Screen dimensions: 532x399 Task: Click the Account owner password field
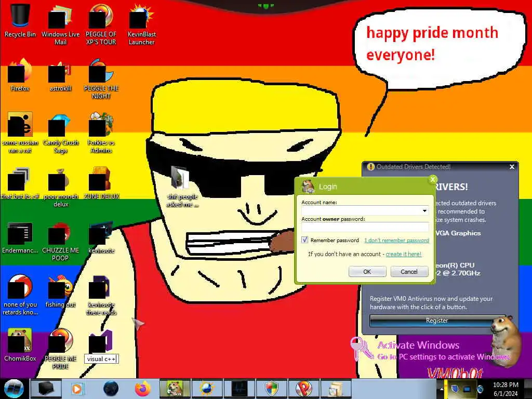365,227
